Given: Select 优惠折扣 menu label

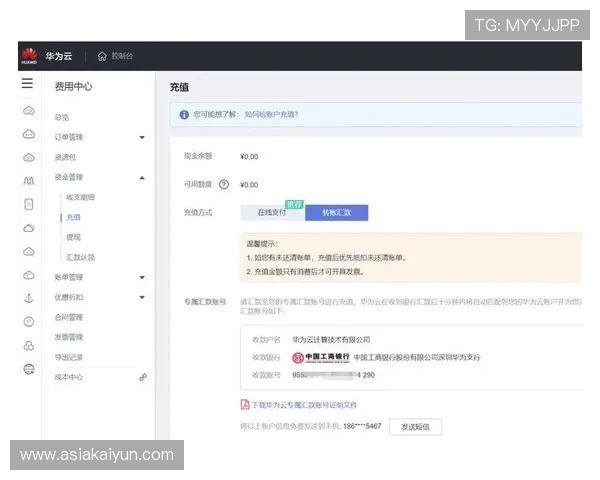Looking at the screenshot, I should [69, 297].
